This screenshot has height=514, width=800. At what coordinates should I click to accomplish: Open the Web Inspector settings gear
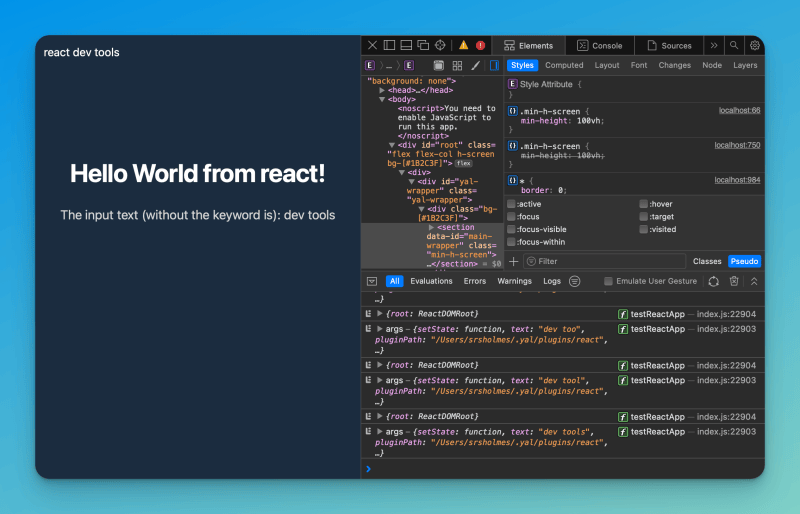755,45
